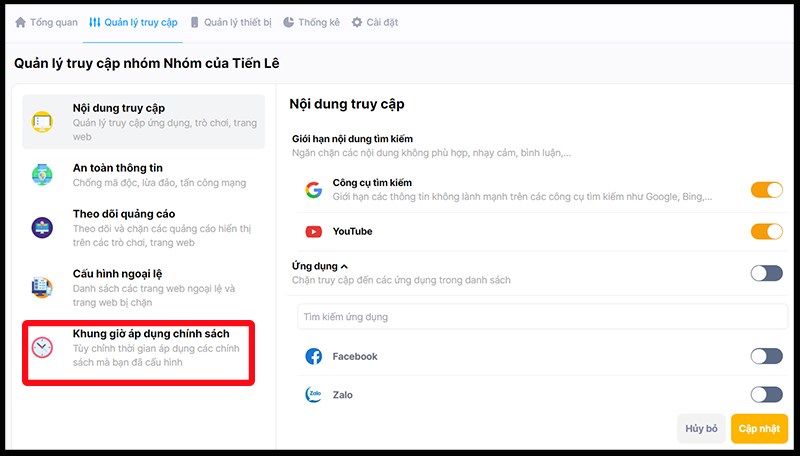The image size is (800, 456).
Task: Switch on the Zalo blocking toggle
Action: tap(766, 394)
